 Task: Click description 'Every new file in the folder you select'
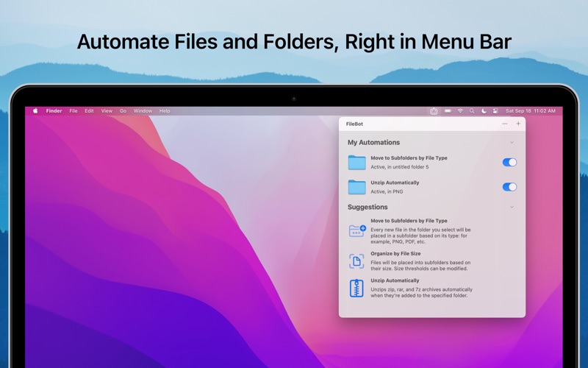(420, 236)
